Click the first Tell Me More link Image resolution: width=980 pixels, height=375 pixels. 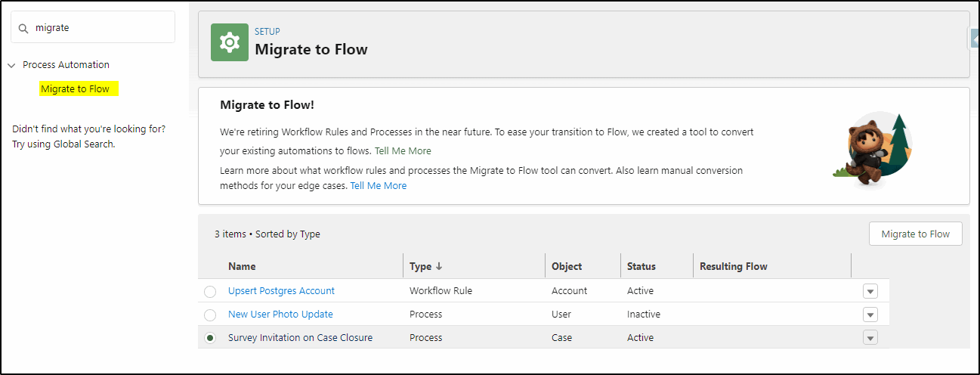pyautogui.click(x=403, y=150)
